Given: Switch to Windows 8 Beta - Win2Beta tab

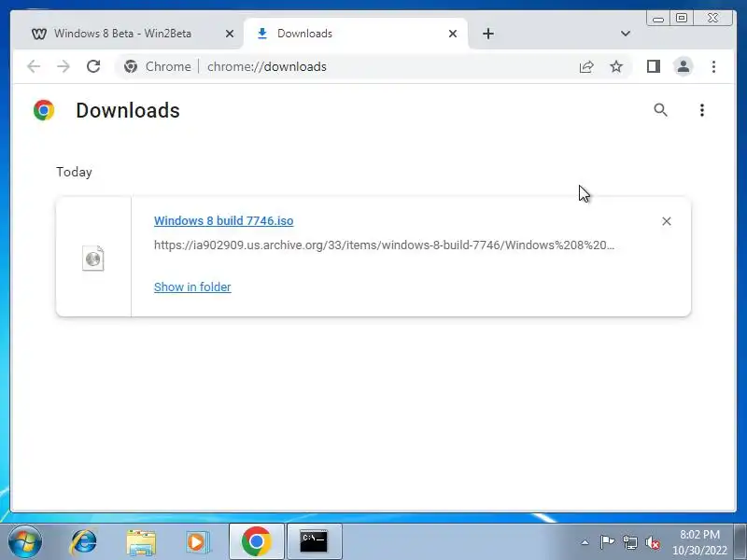Looking at the screenshot, I should (122, 34).
